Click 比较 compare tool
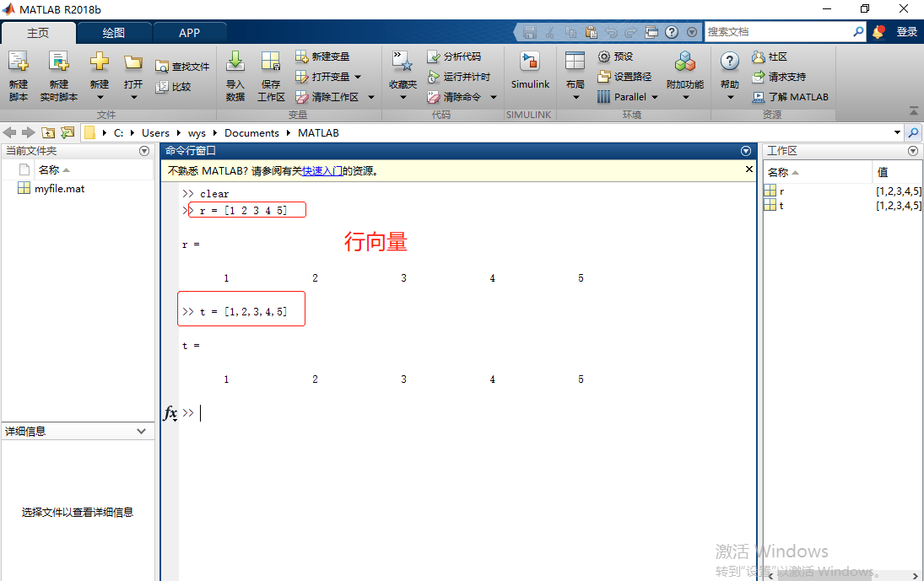 [x=173, y=87]
